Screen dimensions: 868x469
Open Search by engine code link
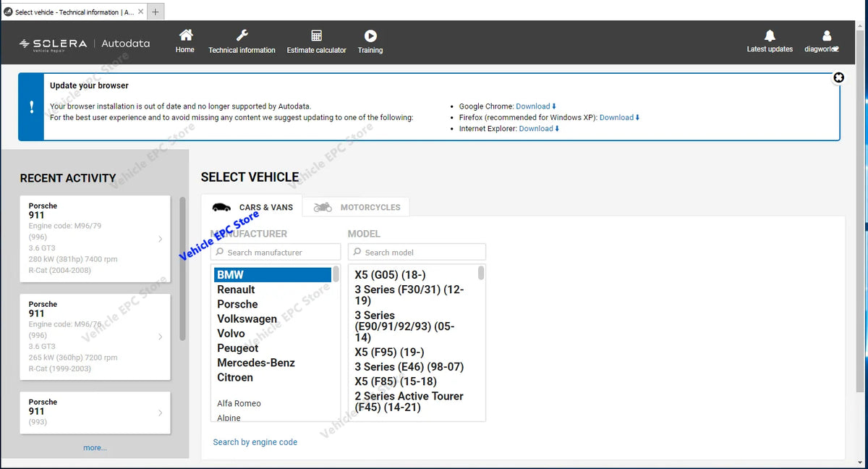pyautogui.click(x=255, y=442)
